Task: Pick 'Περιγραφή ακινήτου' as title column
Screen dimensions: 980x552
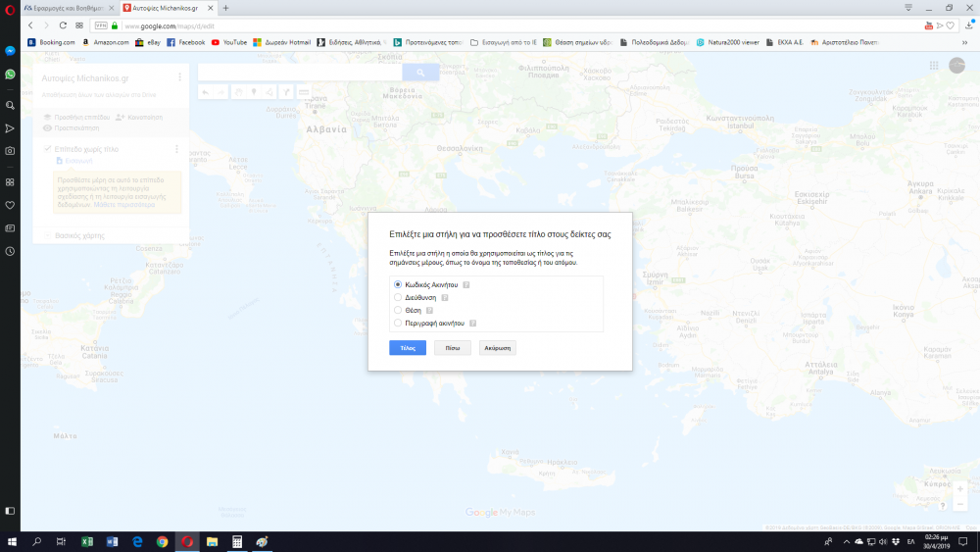Action: click(x=397, y=323)
